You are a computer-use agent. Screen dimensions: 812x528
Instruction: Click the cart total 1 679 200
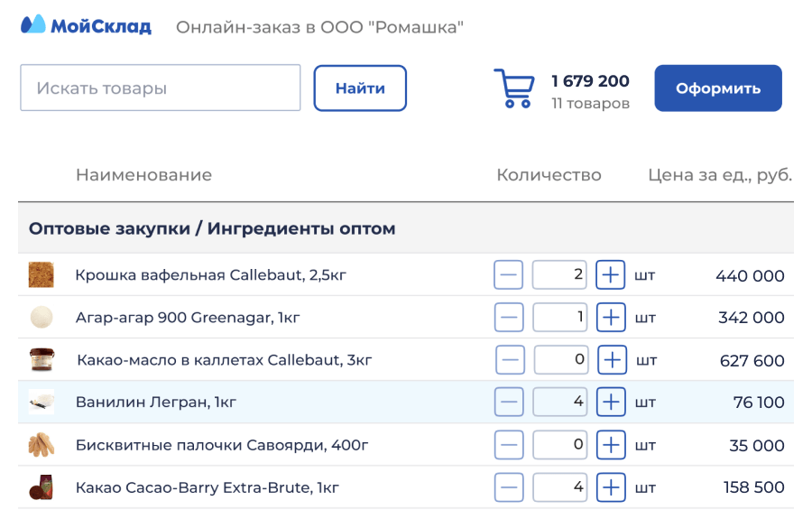(x=590, y=81)
